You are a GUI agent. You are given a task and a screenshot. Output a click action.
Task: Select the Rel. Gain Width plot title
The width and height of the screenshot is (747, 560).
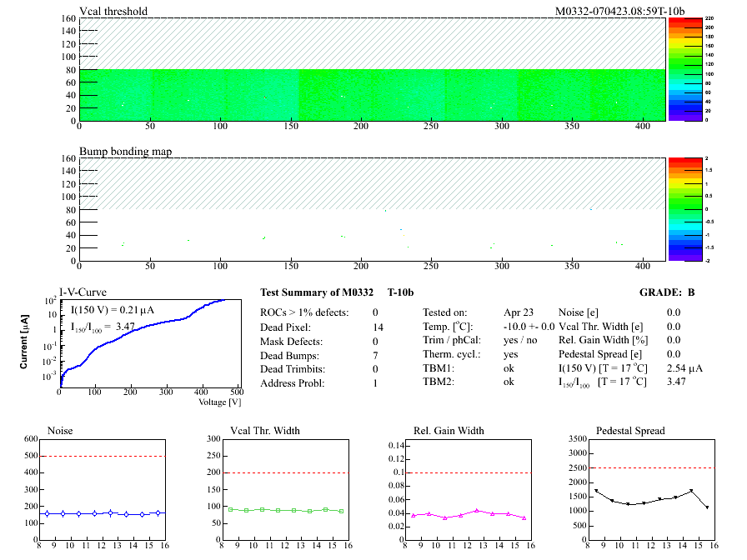[449, 431]
